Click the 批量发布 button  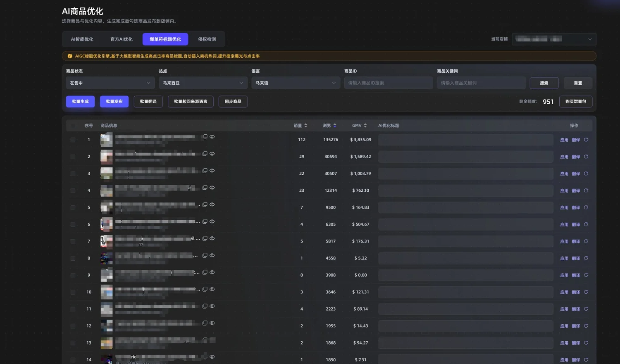pyautogui.click(x=114, y=102)
